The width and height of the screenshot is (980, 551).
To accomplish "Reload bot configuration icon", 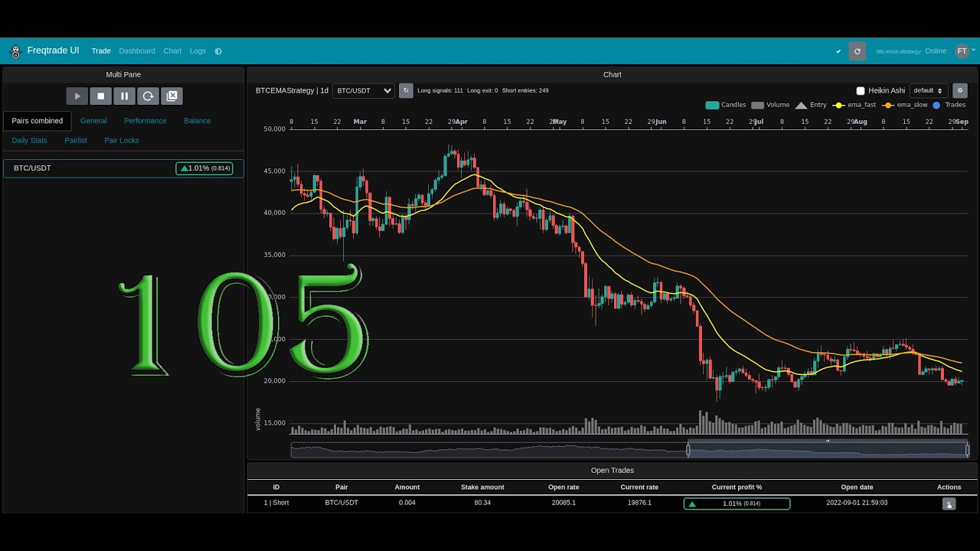I will coord(149,96).
